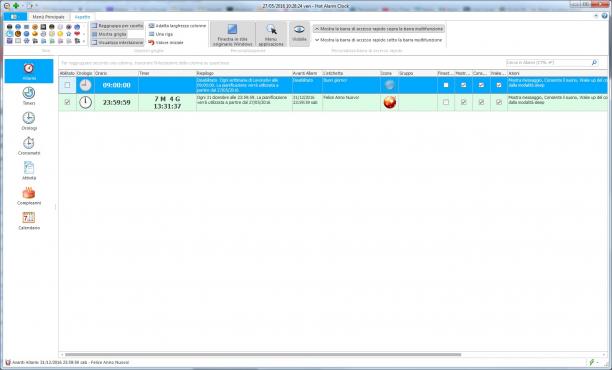Check the Finestra checkbox in the 23:59:59 row
612x370 pixels.
(446, 102)
